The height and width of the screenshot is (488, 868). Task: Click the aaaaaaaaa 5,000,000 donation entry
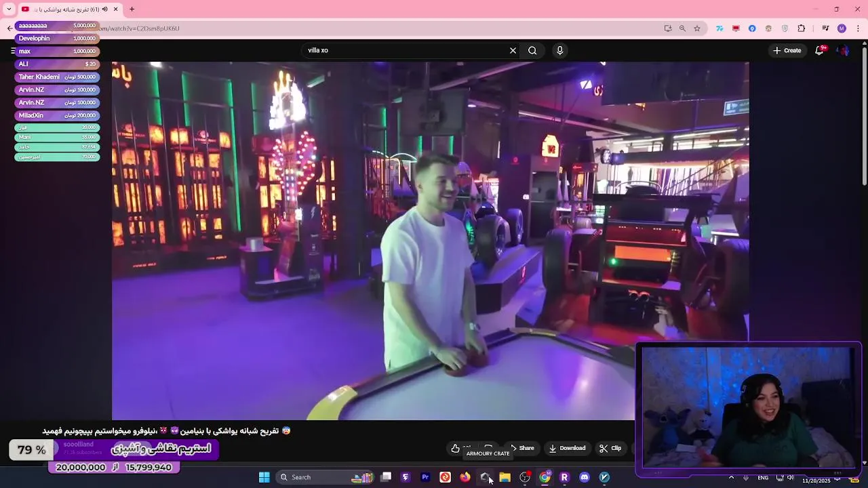point(57,26)
